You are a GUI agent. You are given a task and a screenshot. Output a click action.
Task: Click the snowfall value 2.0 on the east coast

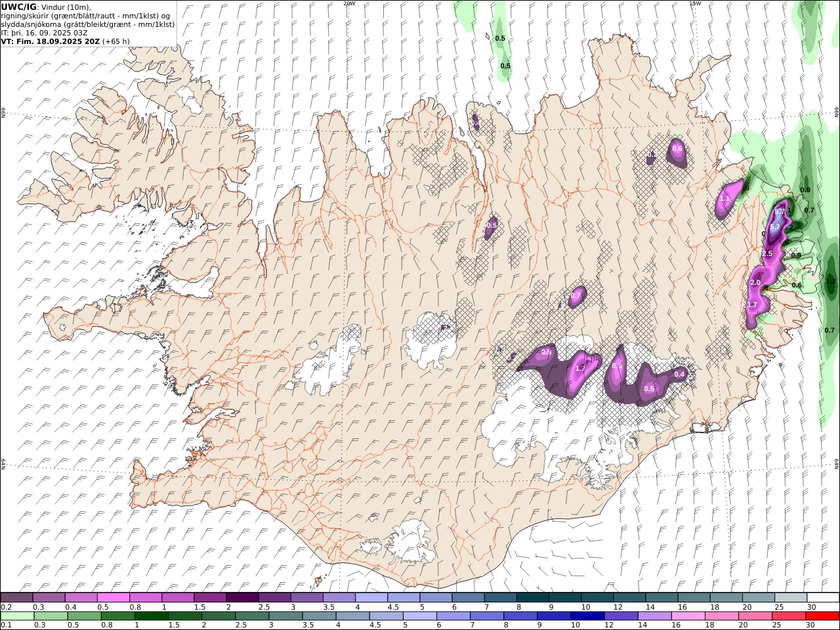[x=755, y=283]
